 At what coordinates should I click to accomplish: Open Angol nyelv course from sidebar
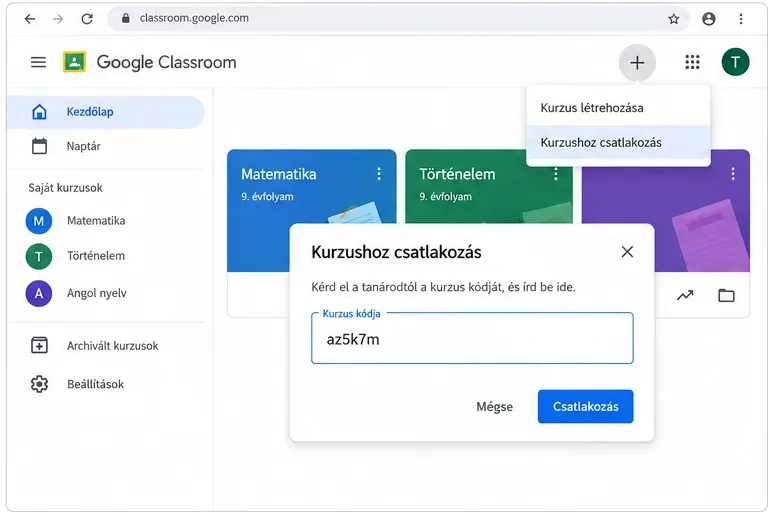point(96,293)
